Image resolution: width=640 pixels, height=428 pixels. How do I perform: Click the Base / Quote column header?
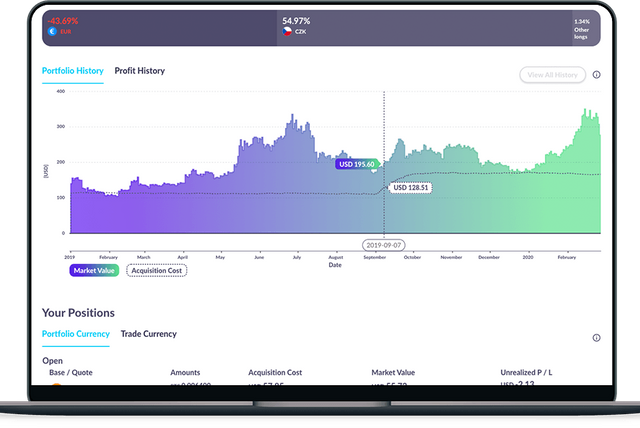tap(71, 373)
